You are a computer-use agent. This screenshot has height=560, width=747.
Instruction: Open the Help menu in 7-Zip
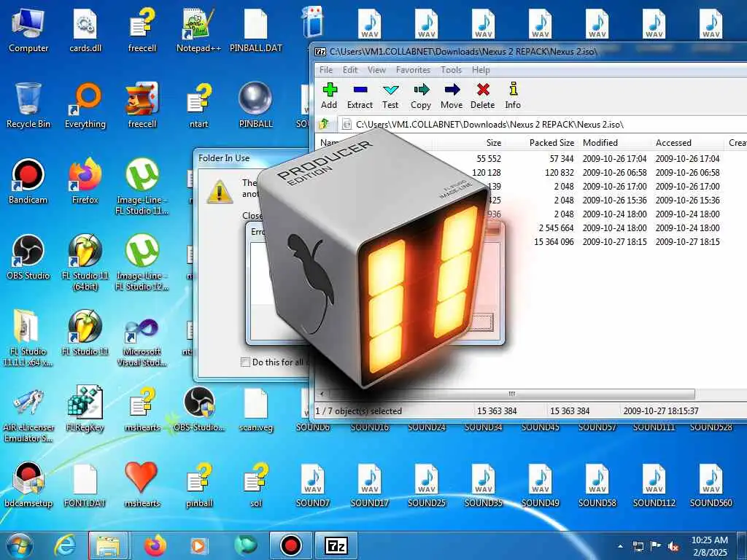(481, 69)
